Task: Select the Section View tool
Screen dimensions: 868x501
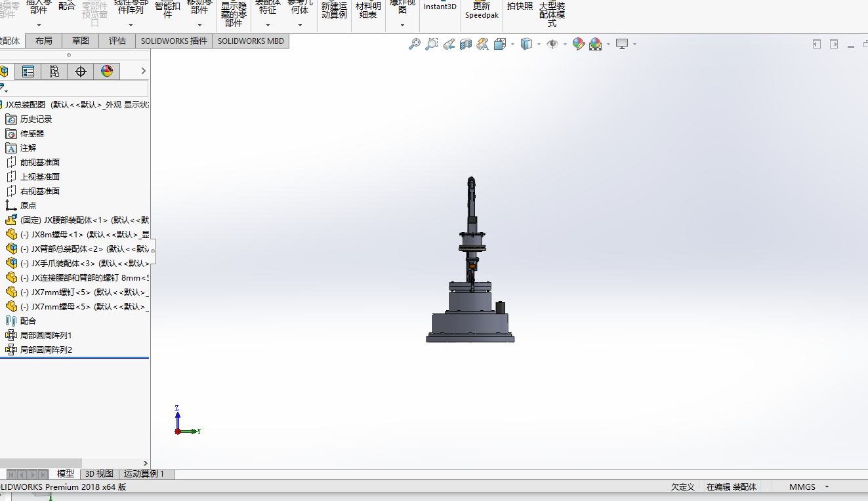Action: tap(466, 44)
